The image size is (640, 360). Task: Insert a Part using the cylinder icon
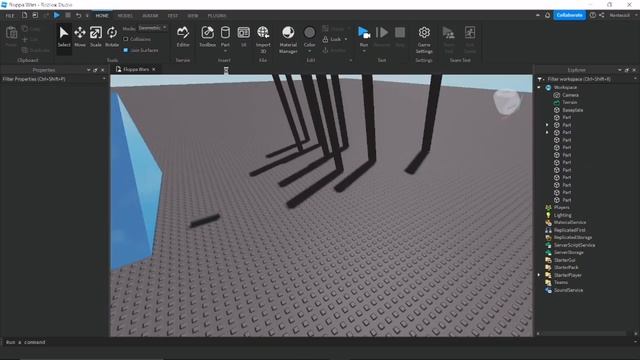(225, 33)
